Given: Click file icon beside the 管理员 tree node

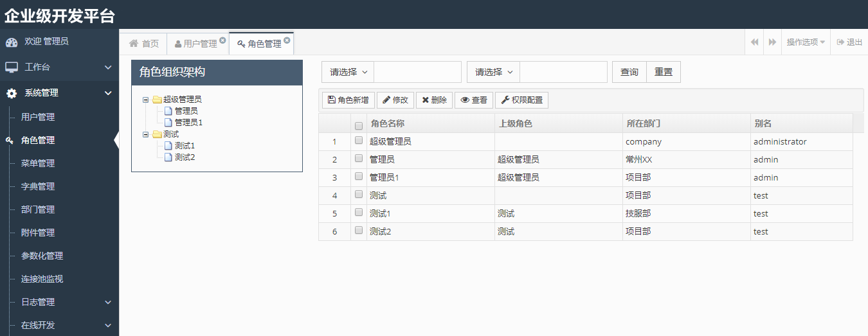Looking at the screenshot, I should (x=168, y=111).
